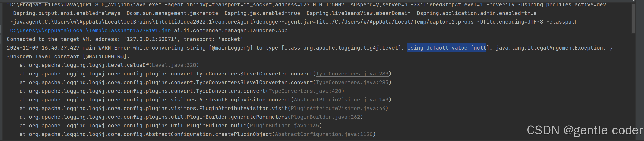Viewport: 644px width, 141px height.
Task: Click the java.exe path on the first line
Action: 84,4
